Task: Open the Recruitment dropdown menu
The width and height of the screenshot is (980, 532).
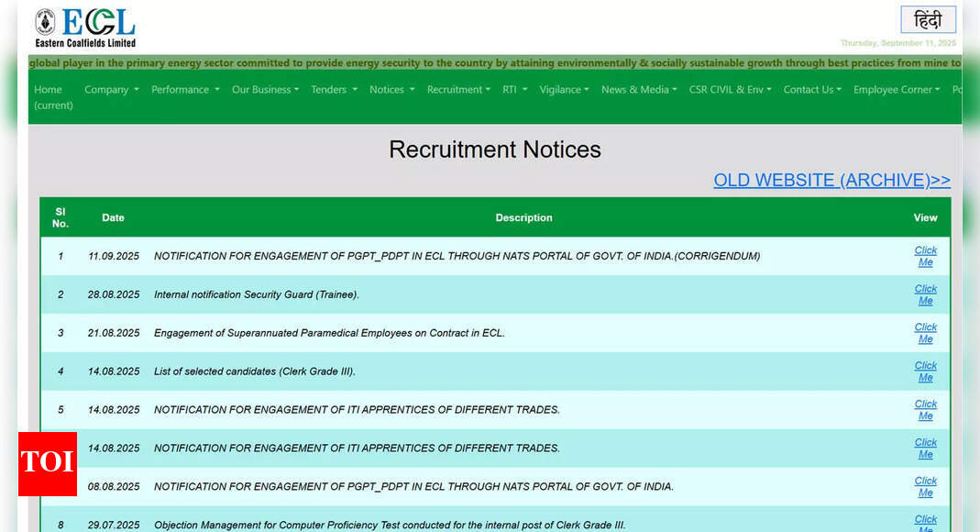Action: [458, 89]
